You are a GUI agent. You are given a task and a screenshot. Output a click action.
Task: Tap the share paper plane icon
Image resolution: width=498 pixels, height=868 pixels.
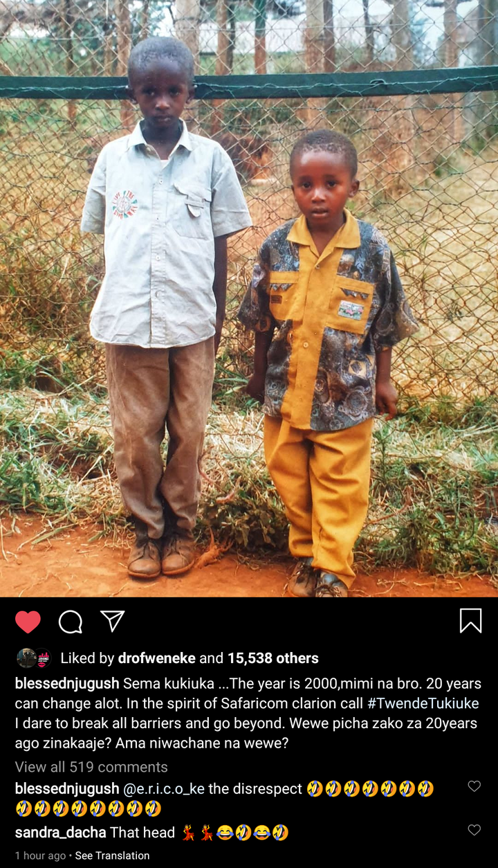(x=112, y=621)
